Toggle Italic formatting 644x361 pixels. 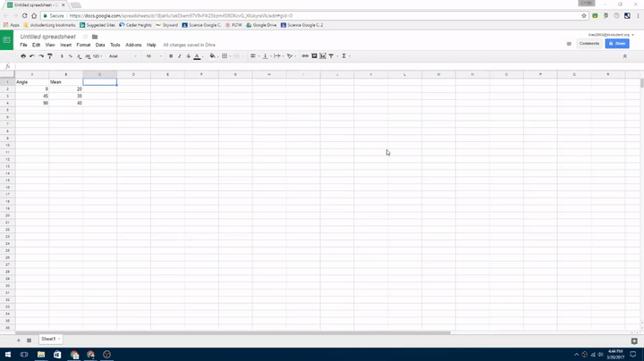180,56
